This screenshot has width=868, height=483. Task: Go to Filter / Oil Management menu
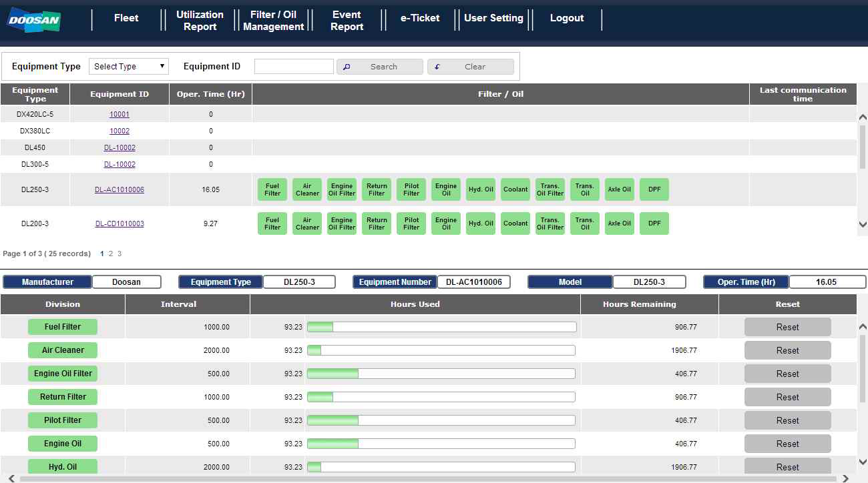(x=273, y=21)
